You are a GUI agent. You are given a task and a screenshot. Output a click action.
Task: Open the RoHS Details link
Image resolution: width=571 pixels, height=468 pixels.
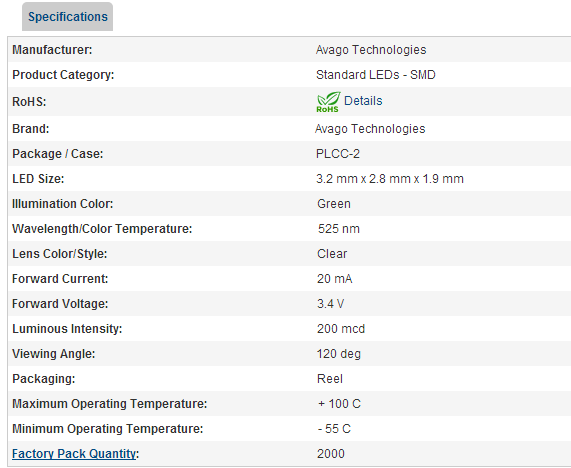[363, 101]
